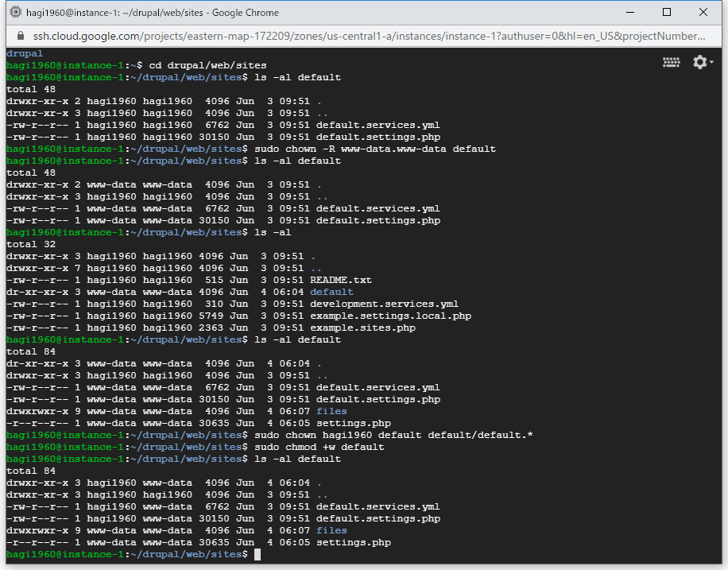
Task: Click the Chrome SSH window app icon
Action: point(16,12)
